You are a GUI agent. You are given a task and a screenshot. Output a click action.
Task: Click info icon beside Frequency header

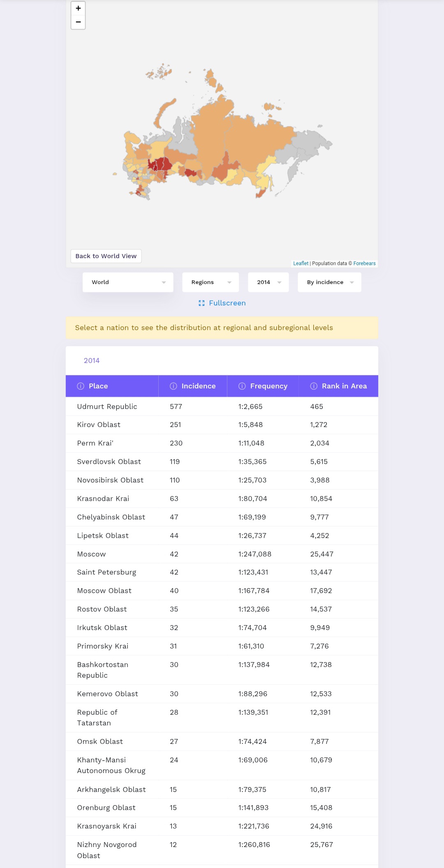(242, 386)
